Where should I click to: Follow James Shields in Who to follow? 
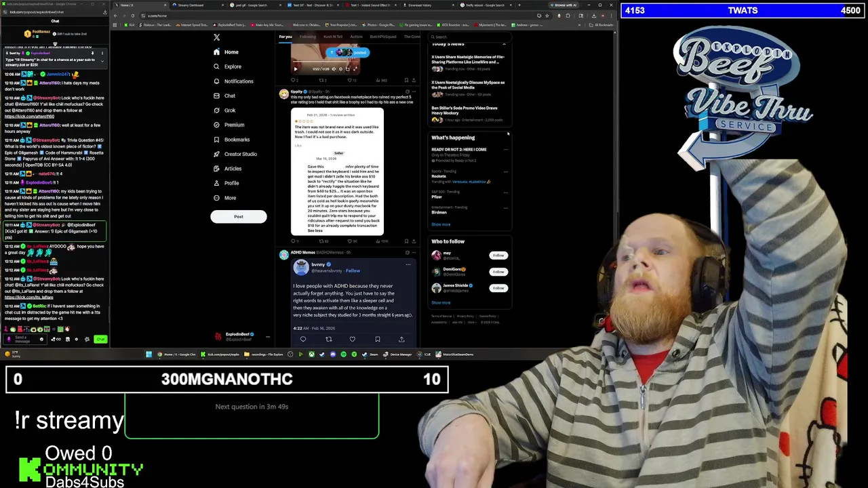click(x=498, y=288)
